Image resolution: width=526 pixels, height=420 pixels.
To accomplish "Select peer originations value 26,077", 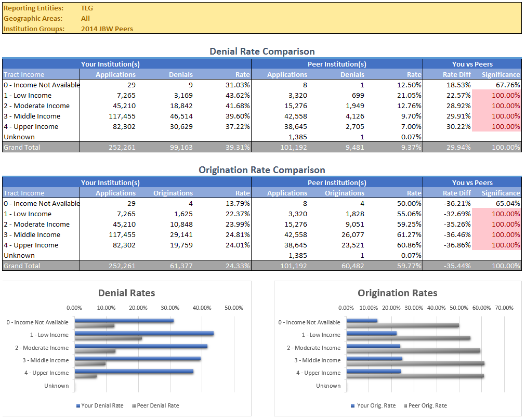I will [353, 234].
